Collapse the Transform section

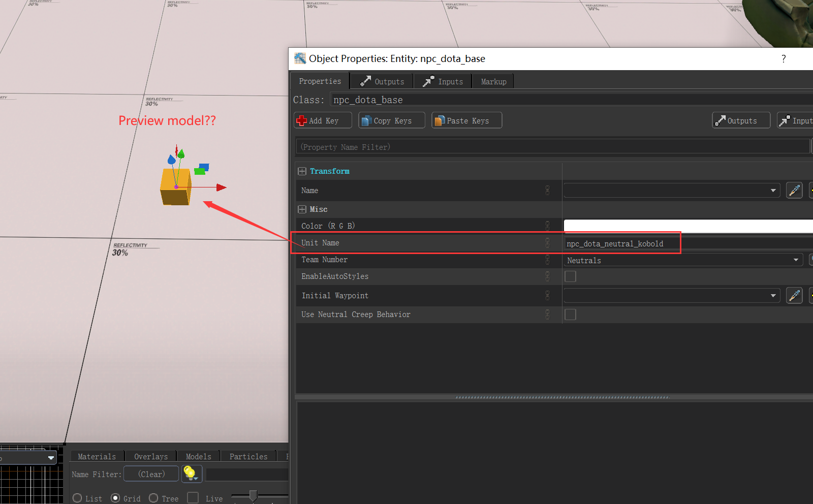pyautogui.click(x=302, y=171)
